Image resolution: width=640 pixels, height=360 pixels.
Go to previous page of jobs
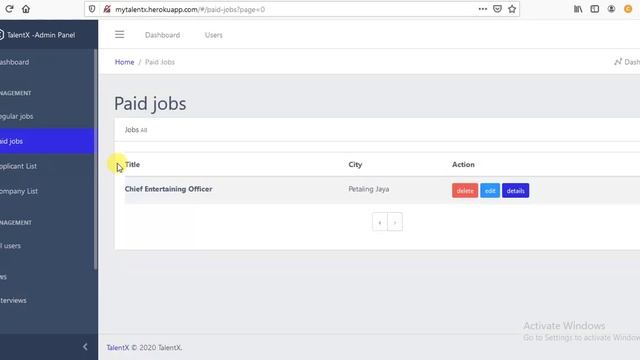coord(380,222)
